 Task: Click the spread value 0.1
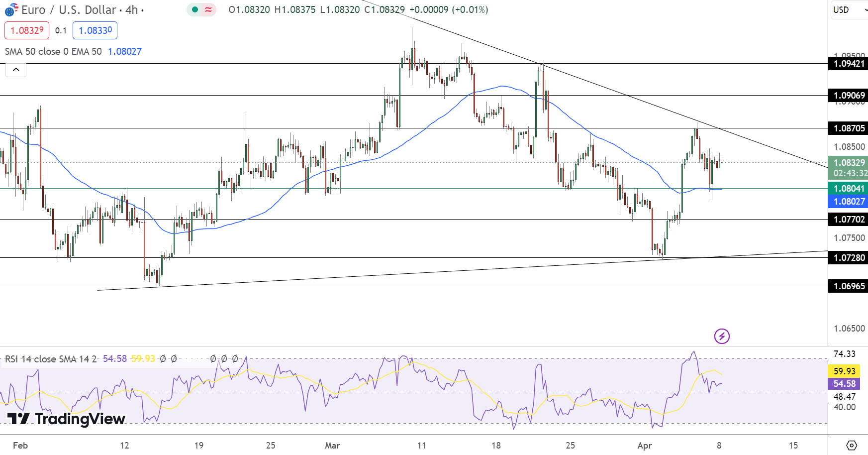tap(61, 30)
